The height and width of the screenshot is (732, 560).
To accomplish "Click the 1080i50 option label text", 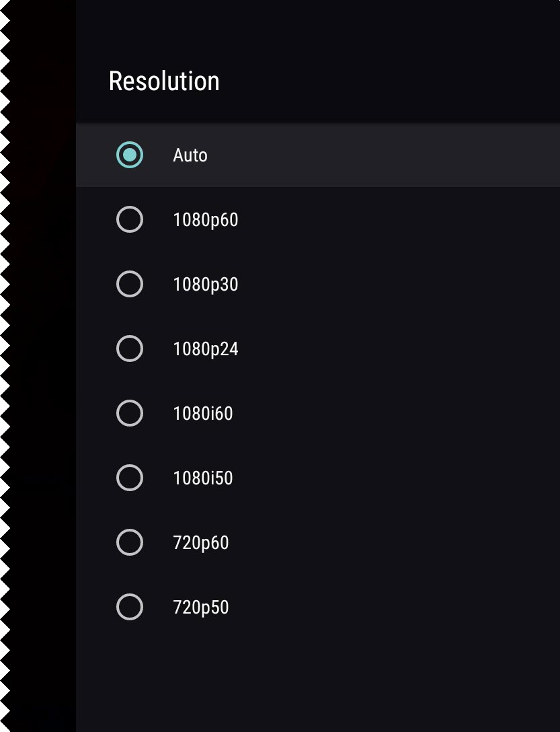I will pos(203,478).
